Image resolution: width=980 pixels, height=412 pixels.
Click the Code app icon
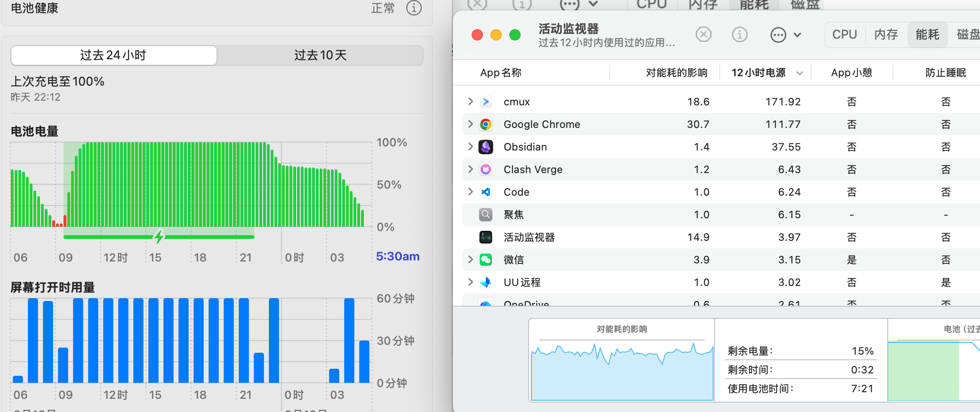[486, 192]
